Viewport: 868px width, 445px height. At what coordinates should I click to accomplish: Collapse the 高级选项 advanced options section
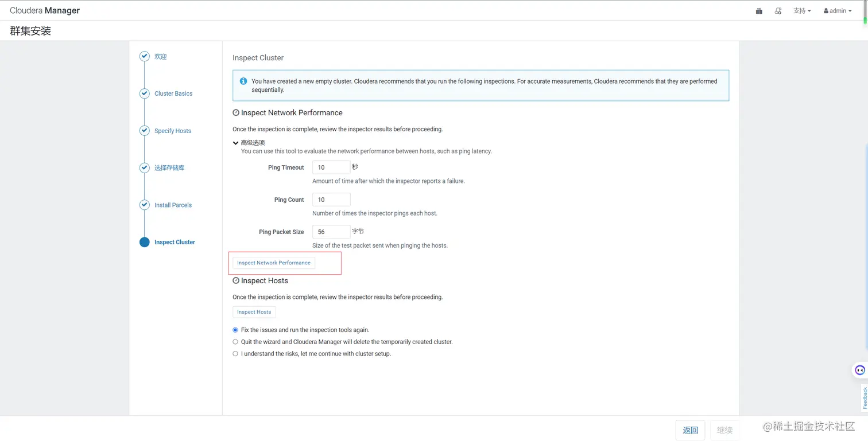click(x=249, y=143)
